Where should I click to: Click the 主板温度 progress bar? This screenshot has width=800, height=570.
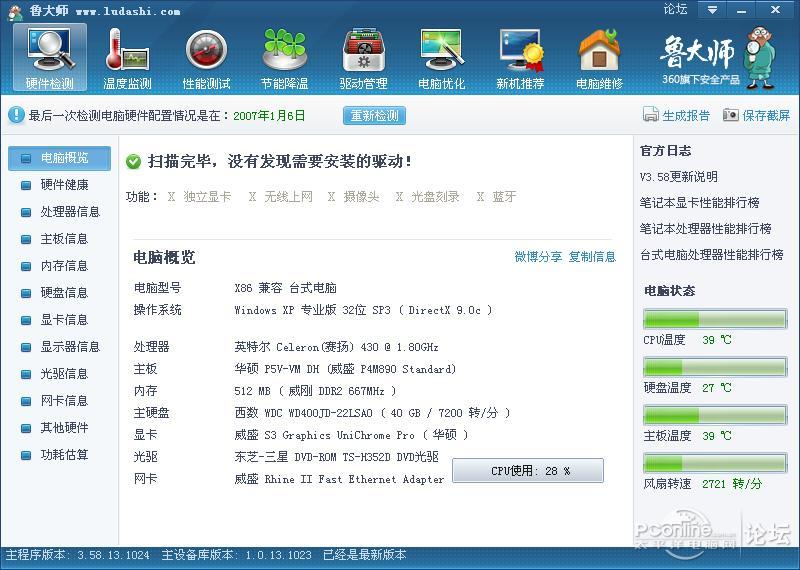click(715, 415)
